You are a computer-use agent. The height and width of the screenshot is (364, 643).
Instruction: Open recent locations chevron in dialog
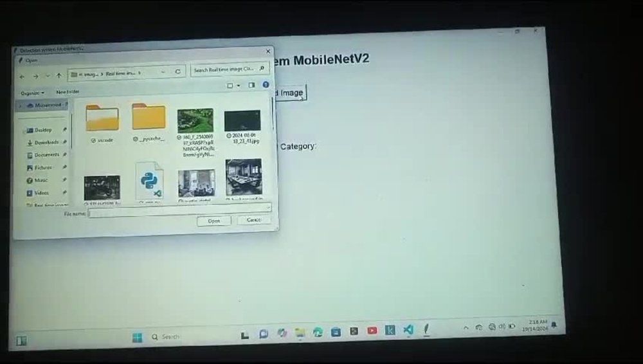(x=48, y=76)
